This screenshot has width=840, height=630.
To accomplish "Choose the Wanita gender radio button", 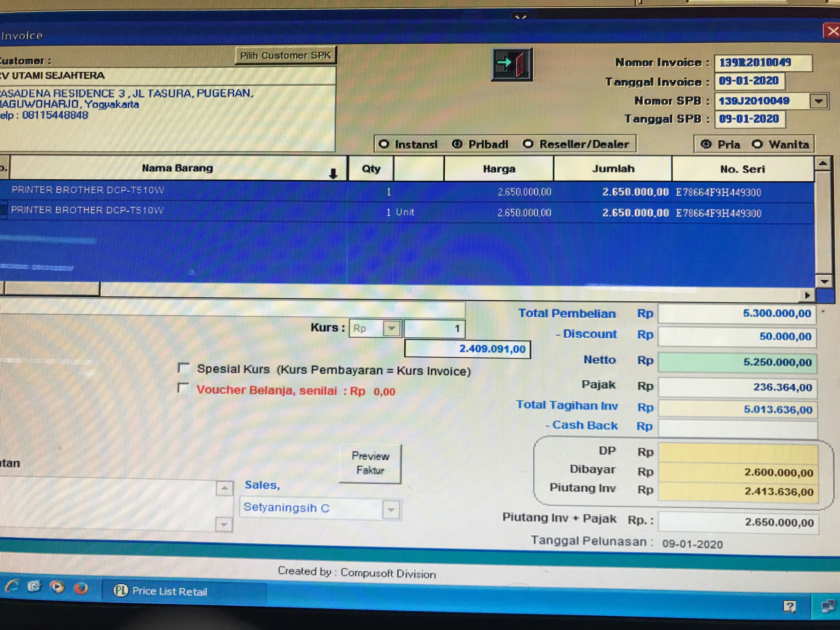I will pyautogui.click(x=757, y=144).
